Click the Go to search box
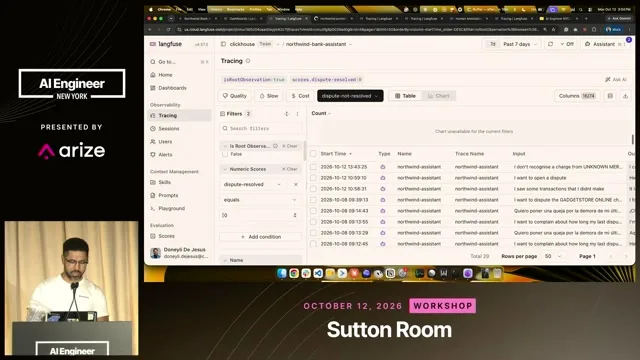The width and height of the screenshot is (640, 360). 180,62
